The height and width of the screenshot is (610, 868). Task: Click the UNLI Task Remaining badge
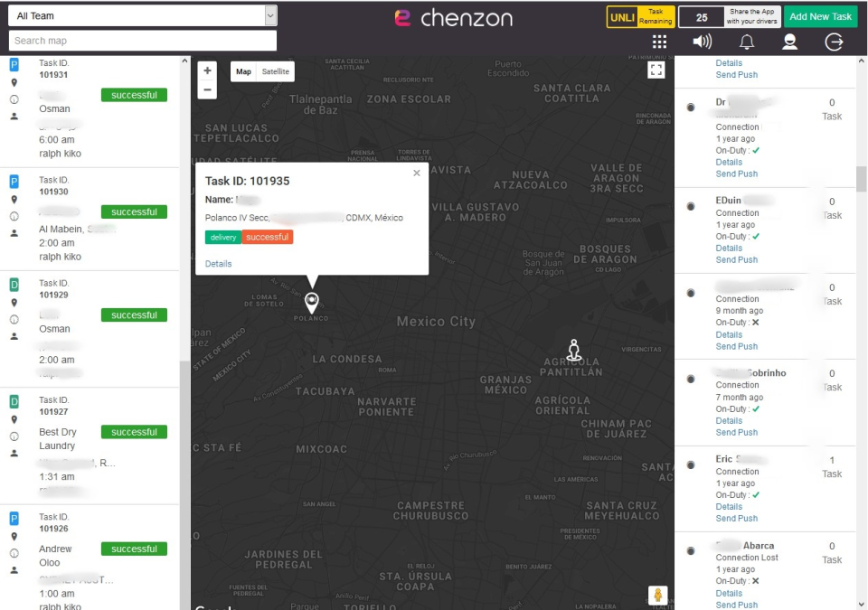click(640, 16)
